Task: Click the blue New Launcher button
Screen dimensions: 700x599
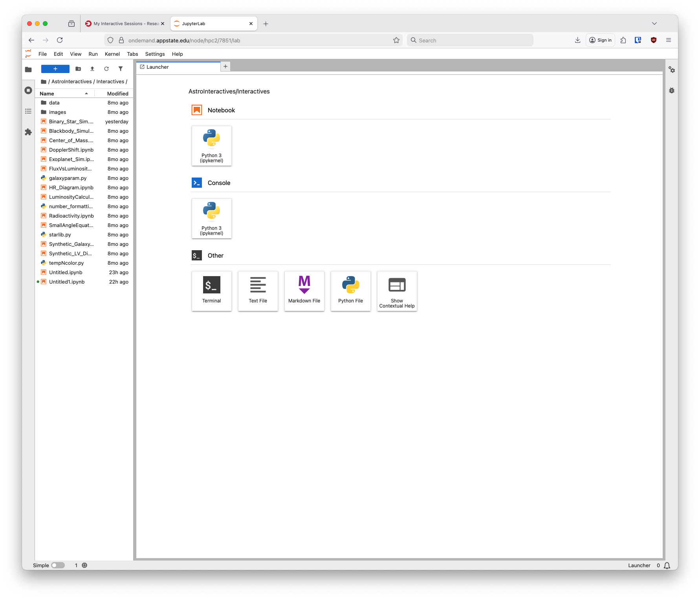Action: click(x=55, y=69)
